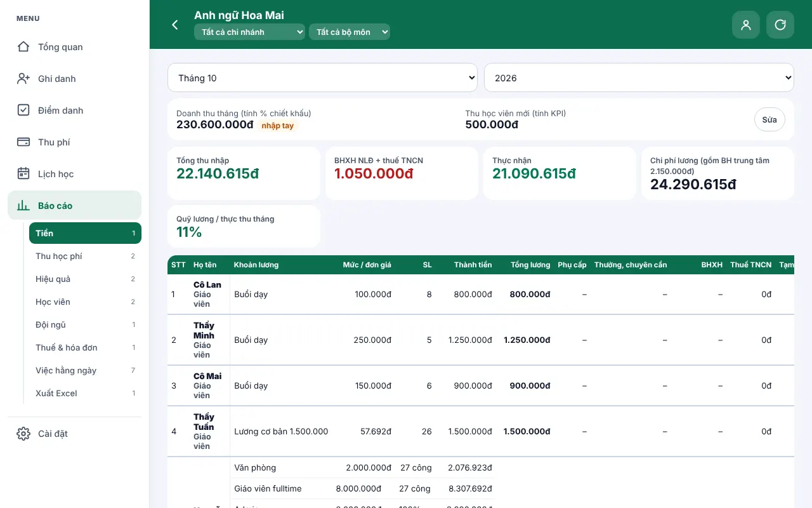Click the Lịch học calendar icon

[x=23, y=174]
